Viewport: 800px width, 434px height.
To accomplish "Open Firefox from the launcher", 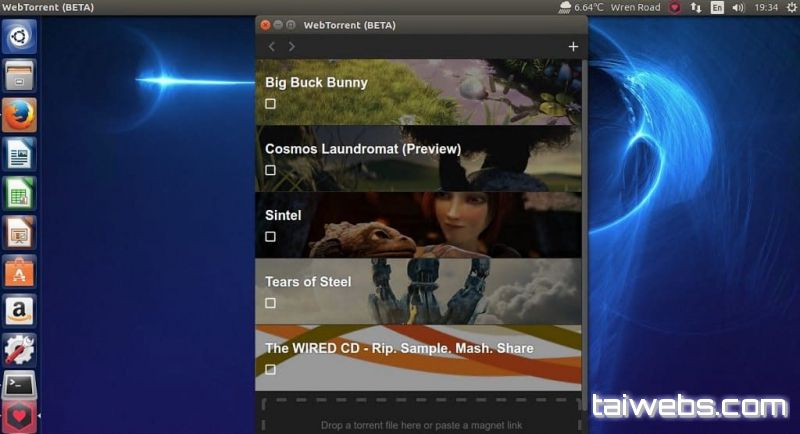I will click(19, 116).
